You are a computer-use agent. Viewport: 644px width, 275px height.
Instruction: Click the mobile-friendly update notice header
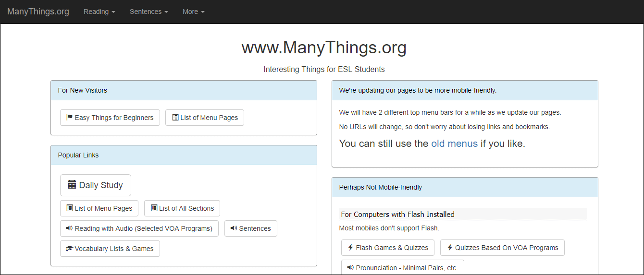[465, 90]
